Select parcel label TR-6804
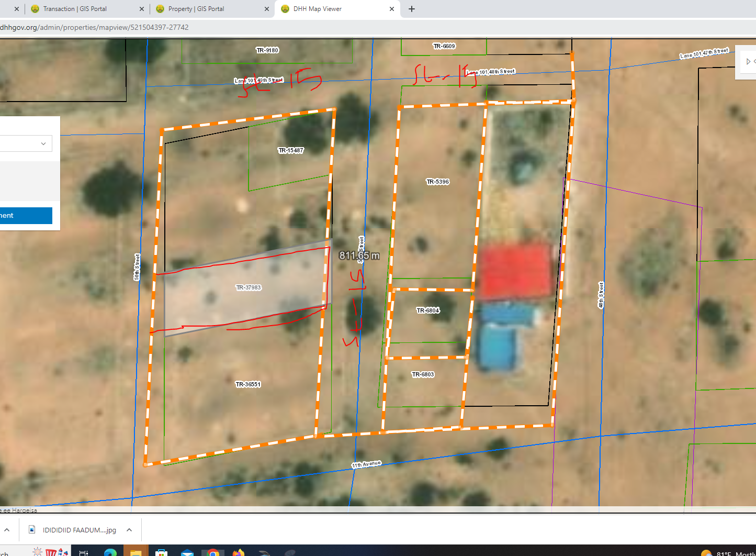The width and height of the screenshot is (756, 556). coord(428,310)
